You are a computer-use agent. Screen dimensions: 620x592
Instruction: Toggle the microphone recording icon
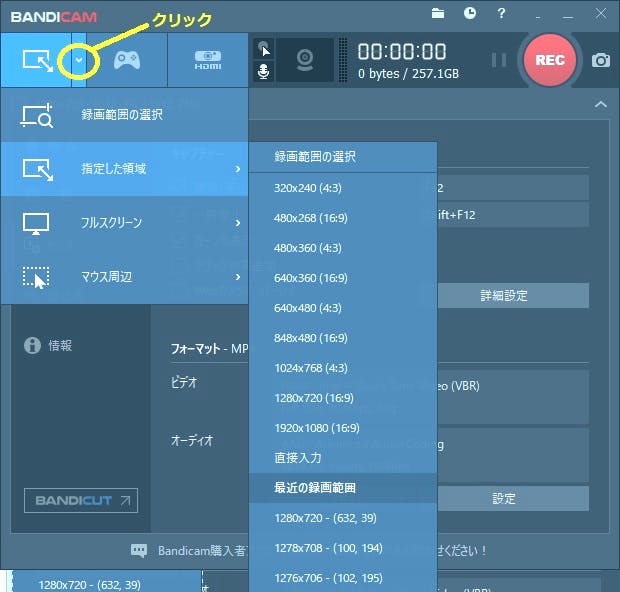point(264,72)
